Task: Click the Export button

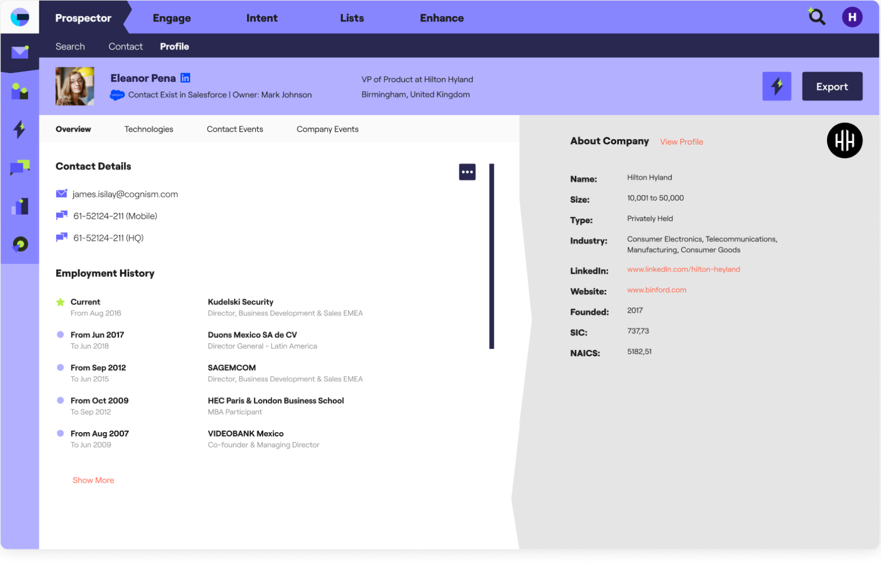Action: 832,86
